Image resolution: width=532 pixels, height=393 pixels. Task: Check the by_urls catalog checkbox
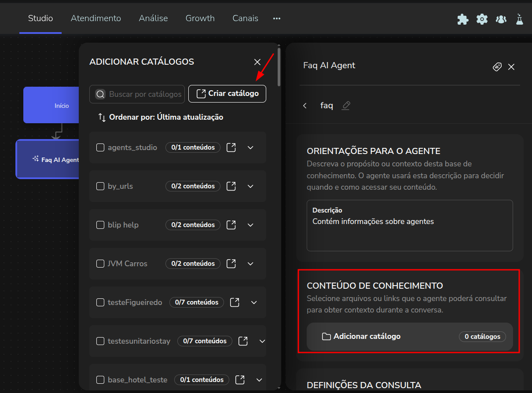tap(100, 186)
